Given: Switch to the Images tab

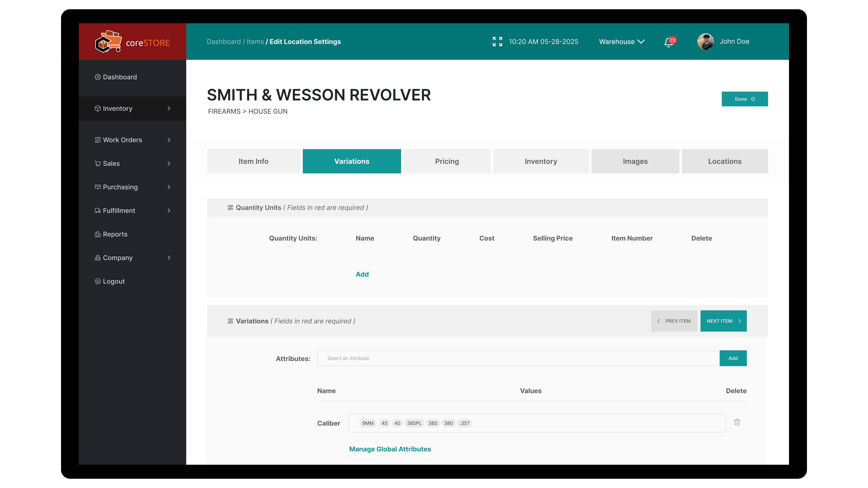Looking at the screenshot, I should 635,161.
